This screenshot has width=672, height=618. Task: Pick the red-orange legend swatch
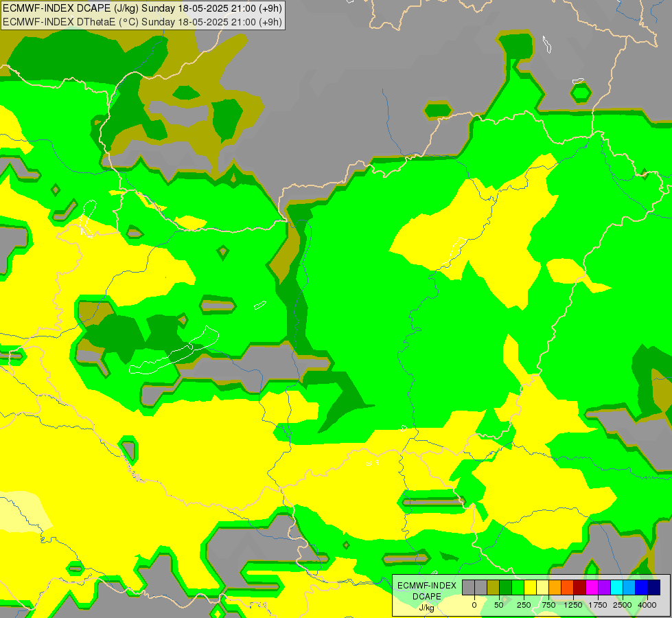click(x=568, y=587)
